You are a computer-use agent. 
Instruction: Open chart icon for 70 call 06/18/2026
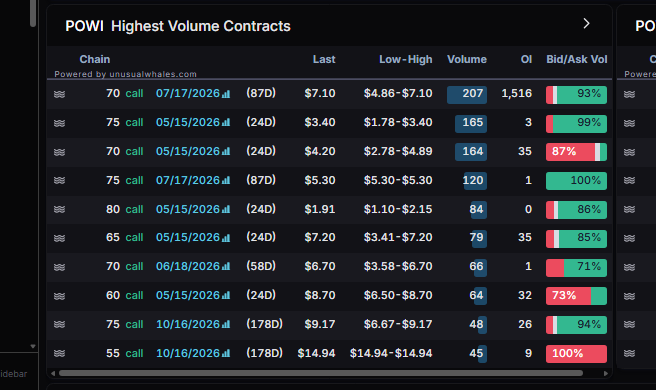(x=226, y=267)
